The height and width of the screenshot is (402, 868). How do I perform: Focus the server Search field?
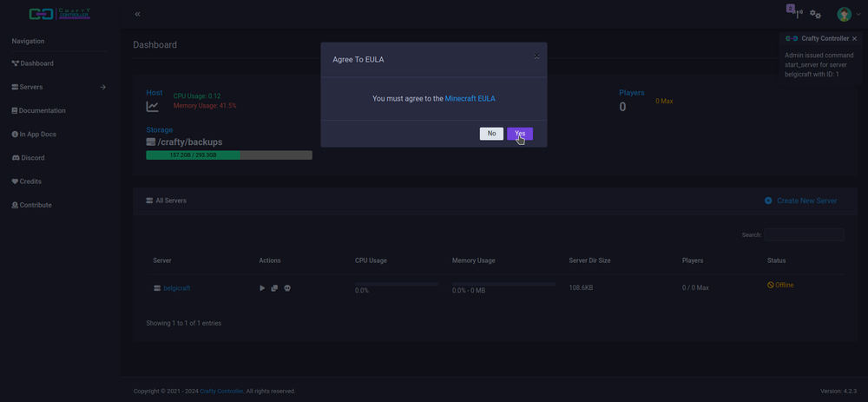click(805, 234)
